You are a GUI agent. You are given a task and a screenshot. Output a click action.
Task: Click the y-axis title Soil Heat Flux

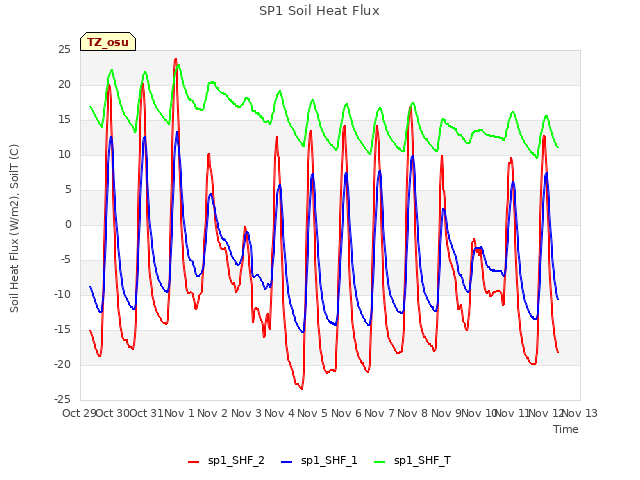point(14,228)
